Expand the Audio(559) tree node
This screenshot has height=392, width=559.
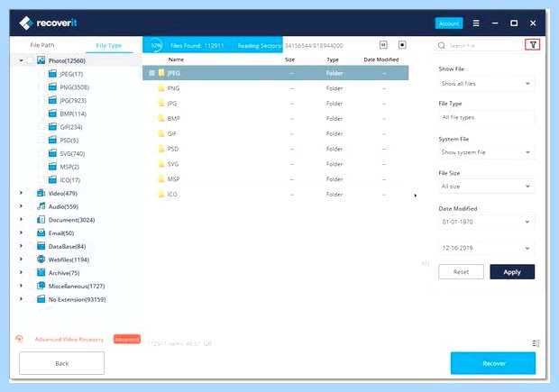tap(21, 206)
